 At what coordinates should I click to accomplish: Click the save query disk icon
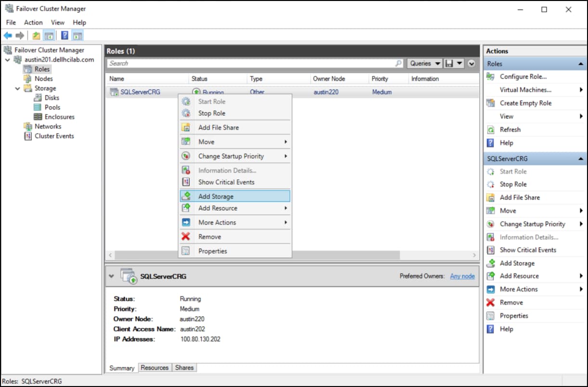(449, 63)
